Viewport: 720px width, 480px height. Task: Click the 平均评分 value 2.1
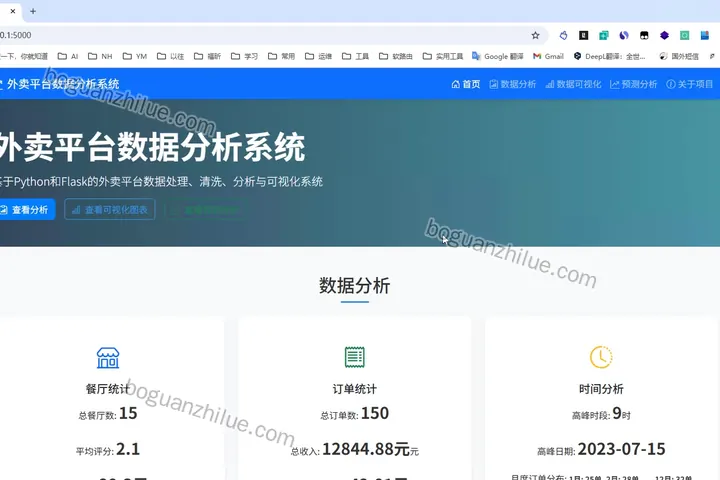point(128,449)
